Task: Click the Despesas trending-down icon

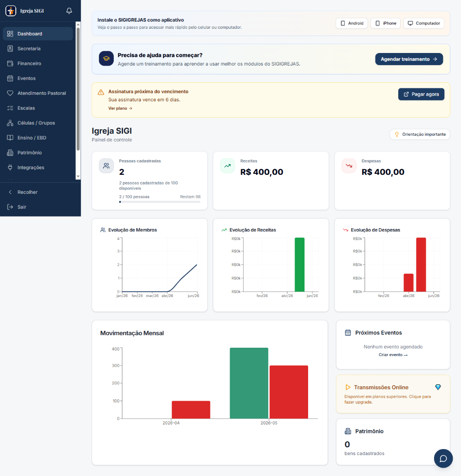Action: point(349,166)
